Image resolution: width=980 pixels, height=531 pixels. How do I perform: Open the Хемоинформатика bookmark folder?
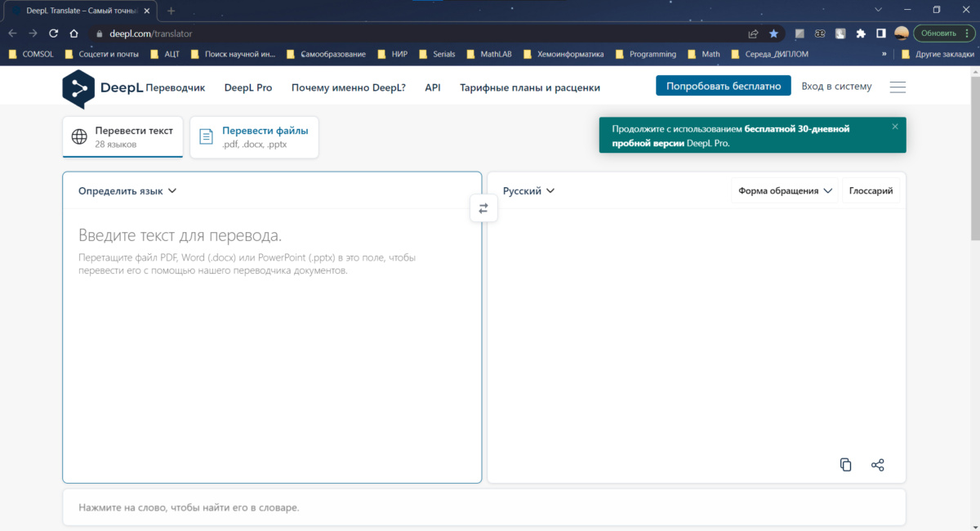(563, 54)
